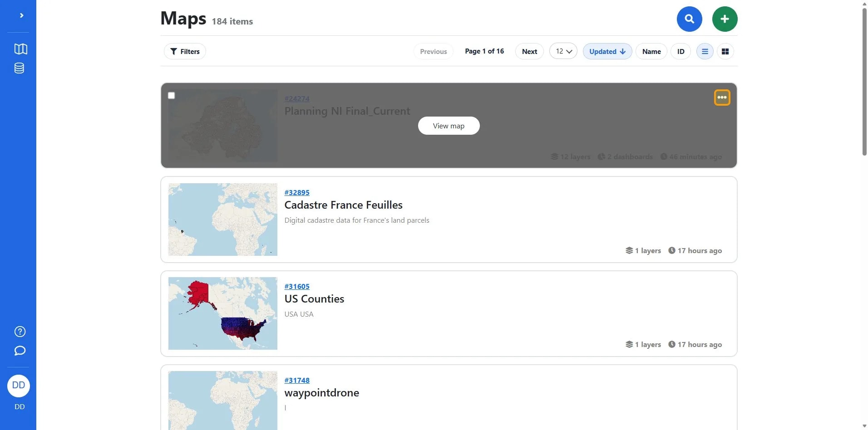Screen dimensions: 868x430
Task: Select the Planning NI Final_Current checkbox
Action: pos(171,95)
